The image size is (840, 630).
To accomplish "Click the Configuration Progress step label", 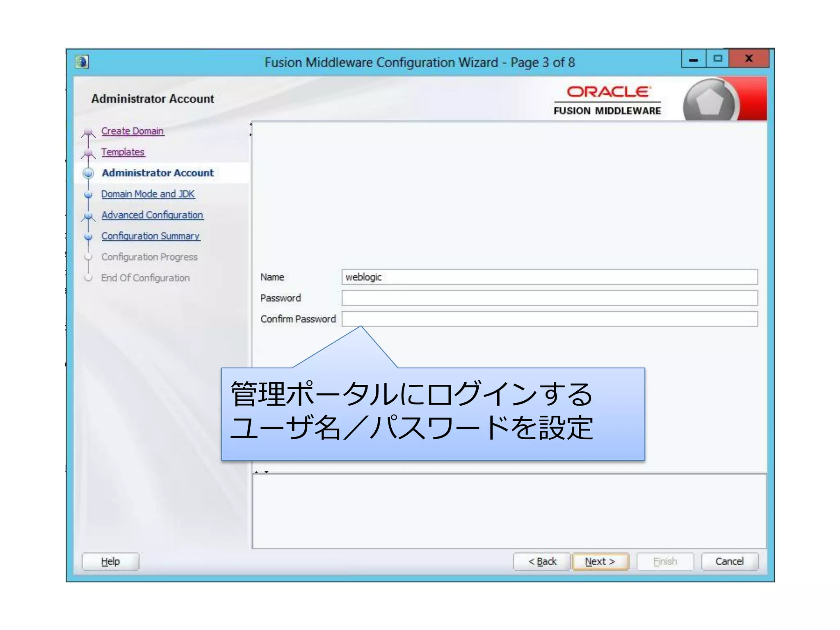I will 149,257.
